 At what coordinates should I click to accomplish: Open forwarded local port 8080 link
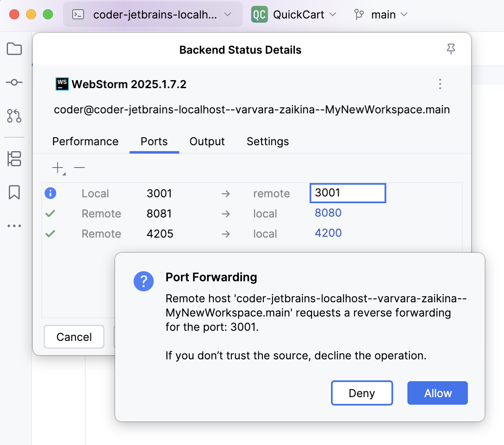click(328, 213)
